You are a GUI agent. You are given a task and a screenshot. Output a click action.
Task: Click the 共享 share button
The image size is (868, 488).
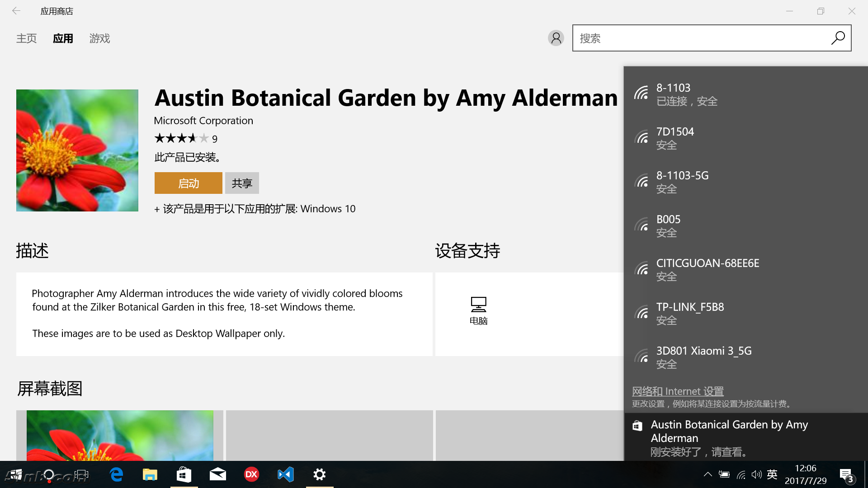click(242, 183)
